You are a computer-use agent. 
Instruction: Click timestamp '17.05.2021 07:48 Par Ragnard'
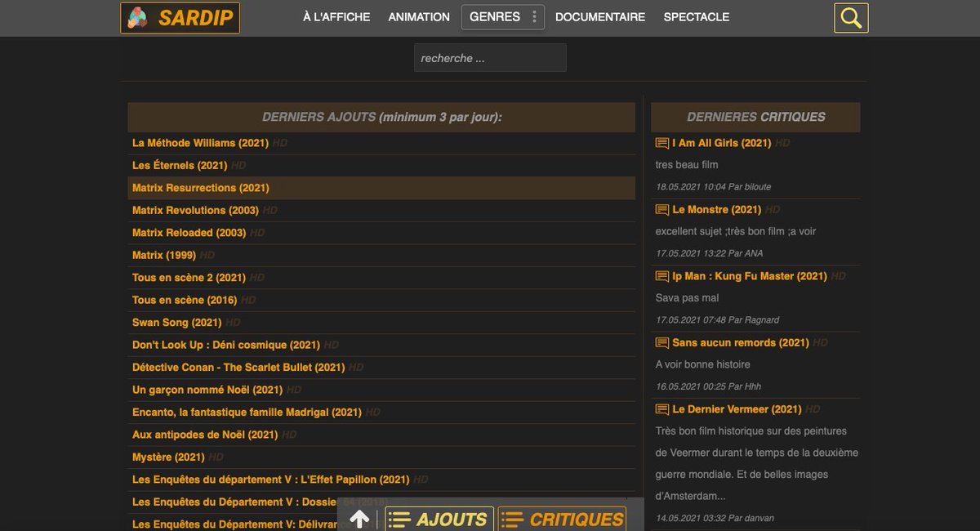pos(717,320)
